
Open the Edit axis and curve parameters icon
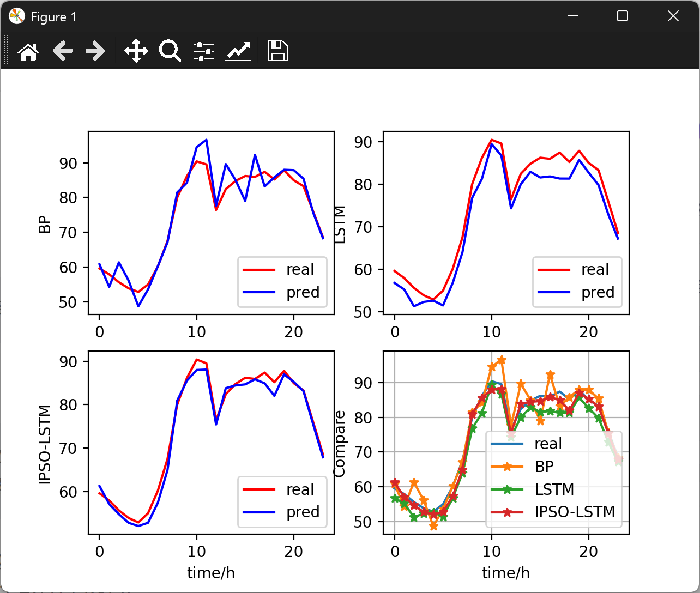pyautogui.click(x=238, y=51)
